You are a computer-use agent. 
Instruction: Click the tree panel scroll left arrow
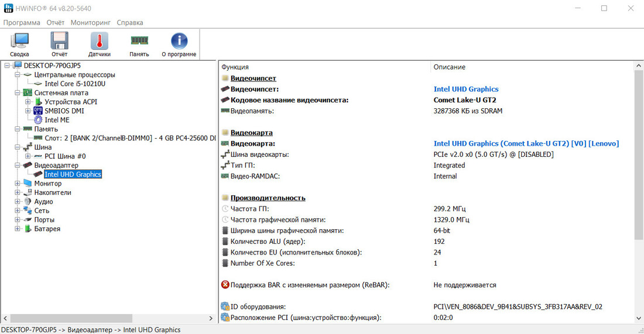(x=5, y=318)
